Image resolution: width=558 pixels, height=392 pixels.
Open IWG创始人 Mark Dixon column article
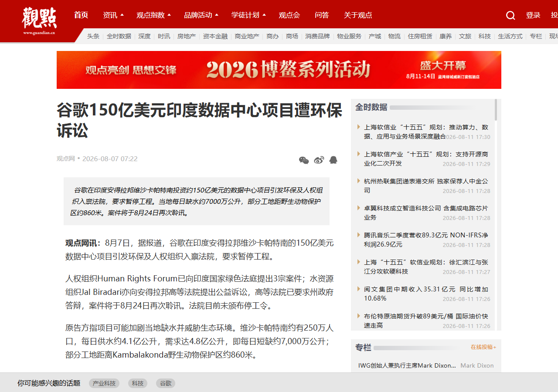pos(407,365)
